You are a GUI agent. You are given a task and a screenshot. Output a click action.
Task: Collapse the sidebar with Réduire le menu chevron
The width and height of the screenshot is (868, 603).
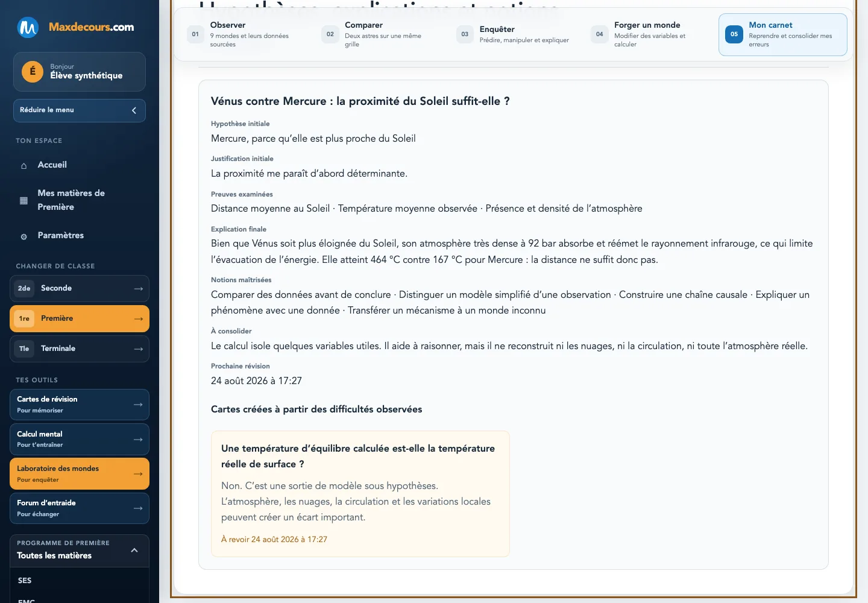tap(134, 110)
